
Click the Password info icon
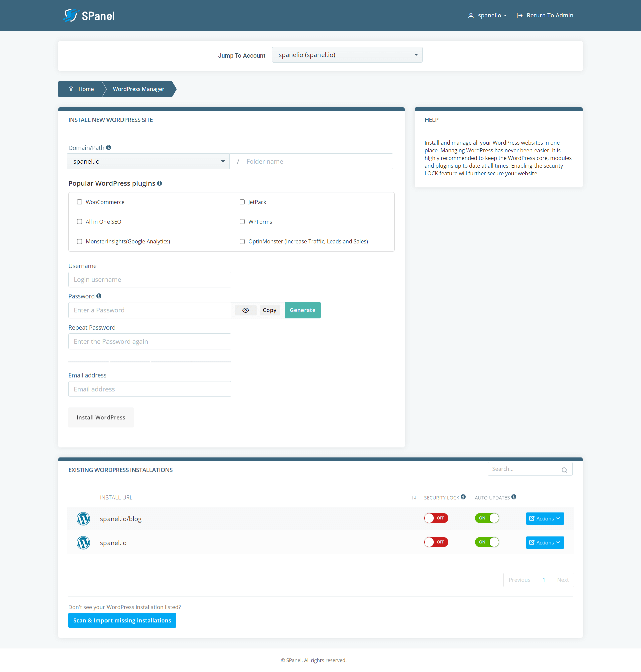99,296
